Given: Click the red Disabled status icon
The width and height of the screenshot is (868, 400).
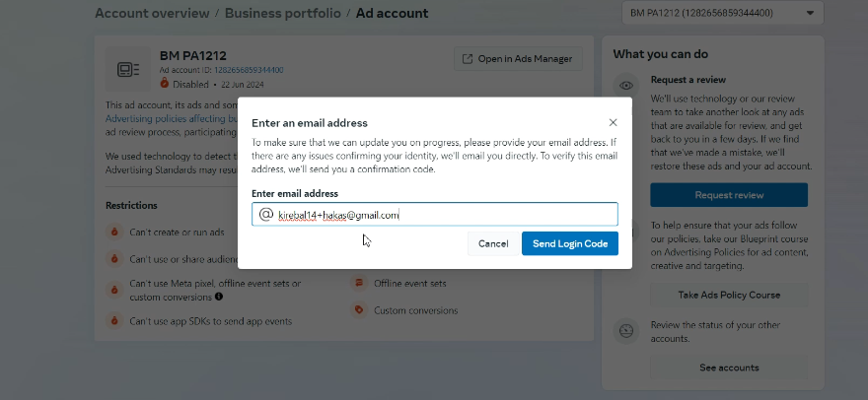Looking at the screenshot, I should [165, 84].
